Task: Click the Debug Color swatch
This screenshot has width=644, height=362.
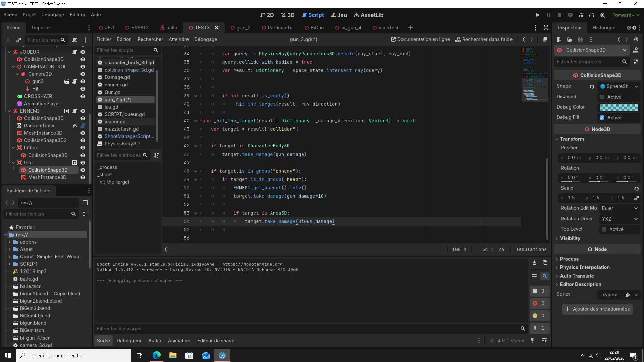Action: (x=619, y=107)
